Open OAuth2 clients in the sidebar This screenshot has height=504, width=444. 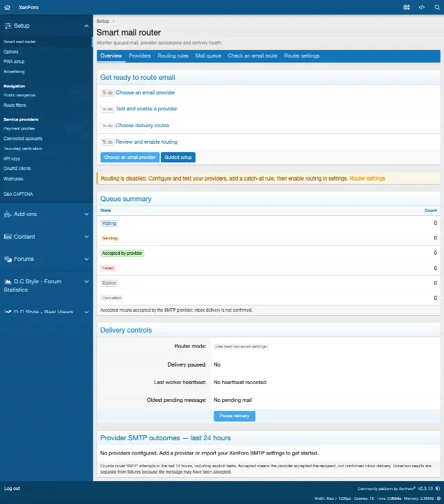17,169
